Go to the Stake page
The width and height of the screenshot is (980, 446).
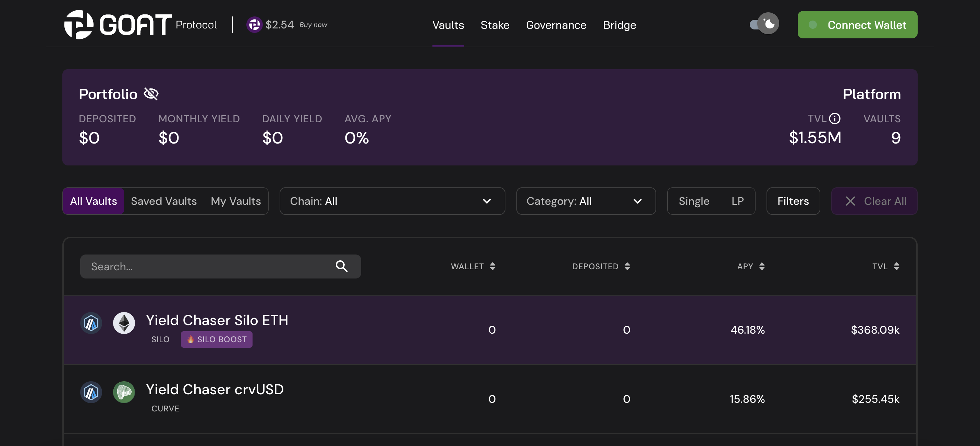pyautogui.click(x=495, y=25)
